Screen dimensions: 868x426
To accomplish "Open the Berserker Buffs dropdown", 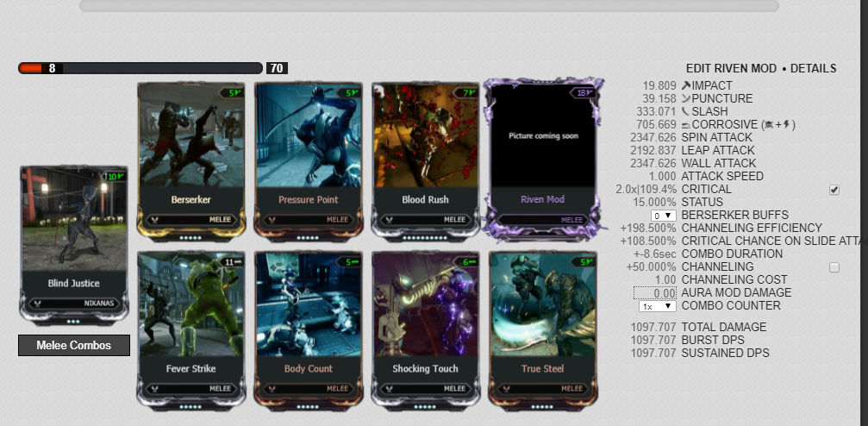I will coord(663,215).
